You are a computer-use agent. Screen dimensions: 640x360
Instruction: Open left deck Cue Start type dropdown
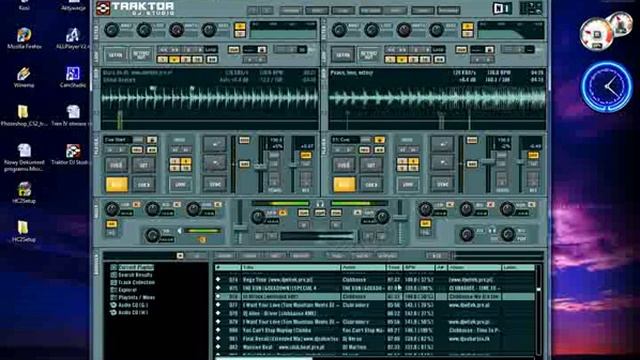[152, 140]
